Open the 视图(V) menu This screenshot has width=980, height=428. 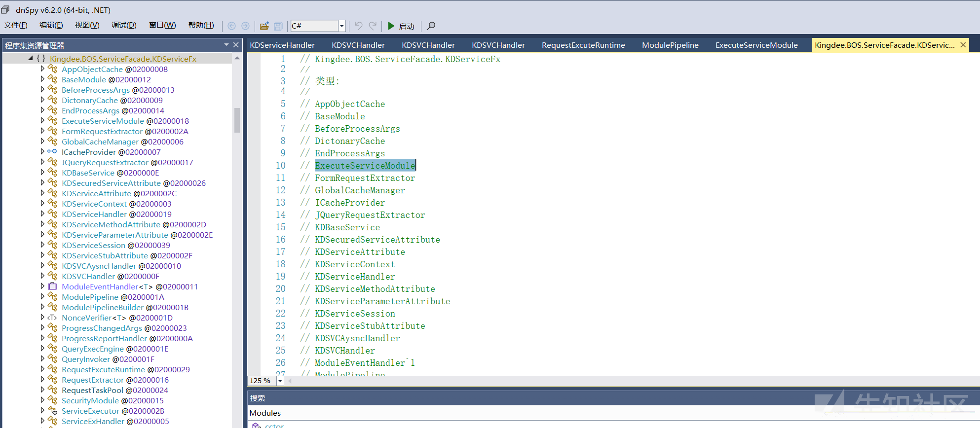(87, 25)
